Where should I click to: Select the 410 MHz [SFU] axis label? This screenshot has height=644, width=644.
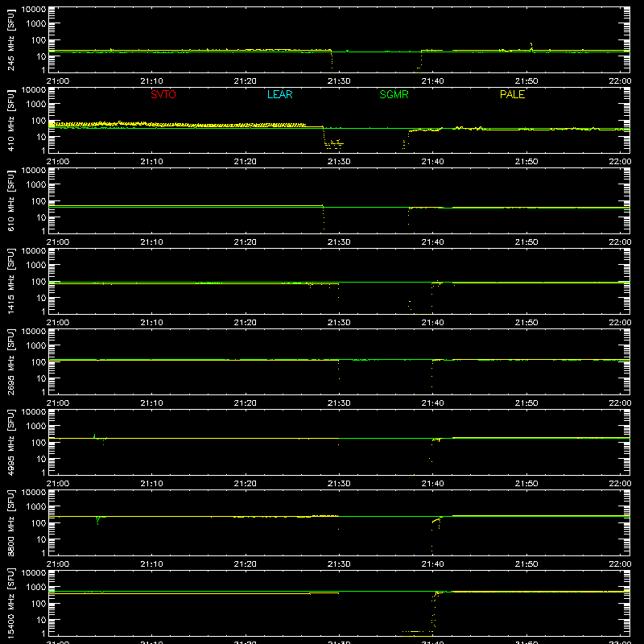10,120
